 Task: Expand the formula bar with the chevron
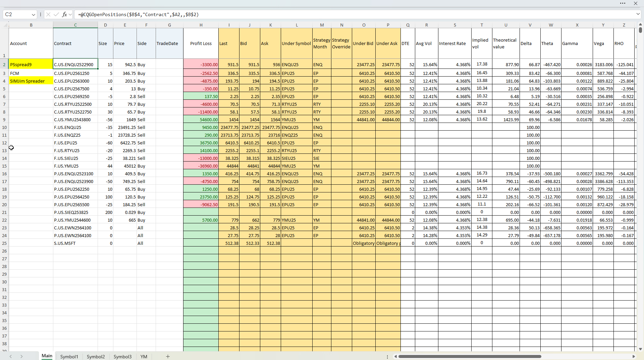point(638,14)
